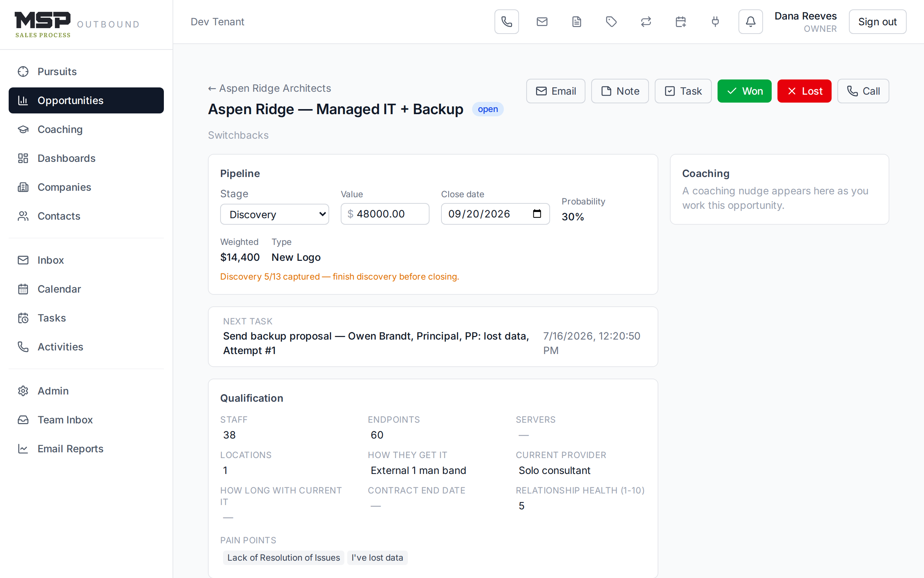Open the close date calendar picker icon
The height and width of the screenshot is (578, 924).
click(537, 214)
